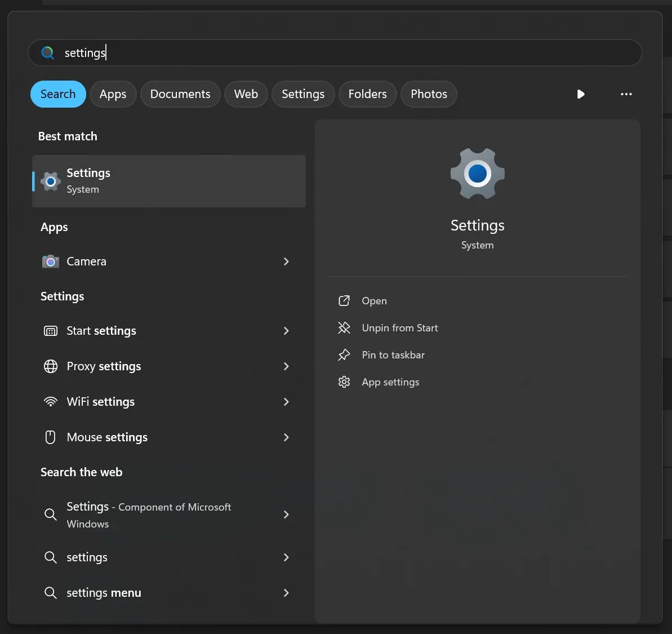Screen dimensions: 672x634
Task: Click Open in the preview pane
Action: (x=374, y=301)
